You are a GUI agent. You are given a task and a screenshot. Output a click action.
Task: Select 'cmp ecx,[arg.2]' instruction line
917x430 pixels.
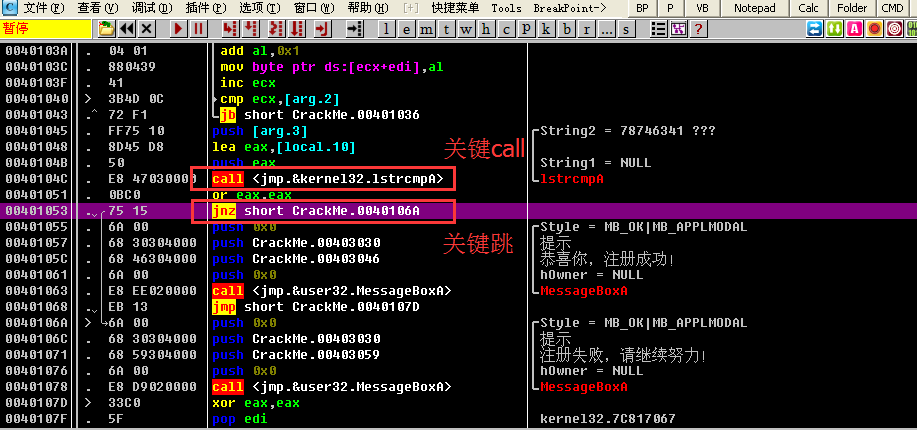[x=280, y=99]
